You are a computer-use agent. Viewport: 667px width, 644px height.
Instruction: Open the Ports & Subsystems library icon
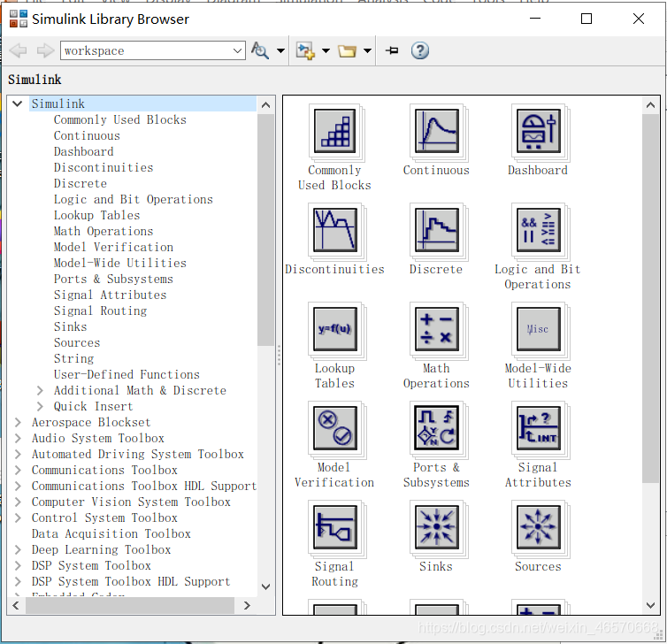coord(436,428)
